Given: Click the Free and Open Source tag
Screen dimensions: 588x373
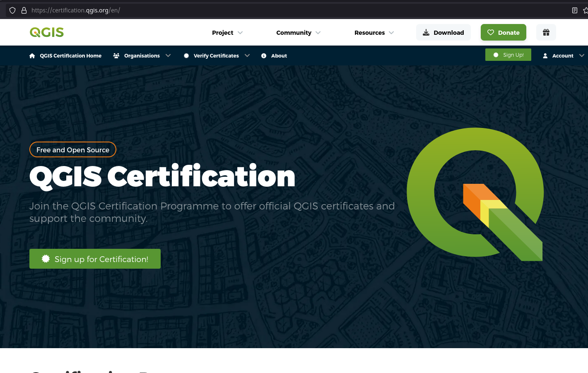Looking at the screenshot, I should pos(73,150).
